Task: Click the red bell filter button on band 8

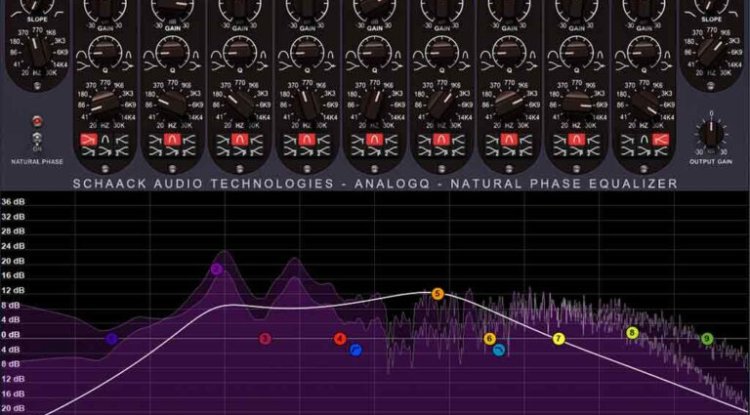Action: click(x=576, y=140)
